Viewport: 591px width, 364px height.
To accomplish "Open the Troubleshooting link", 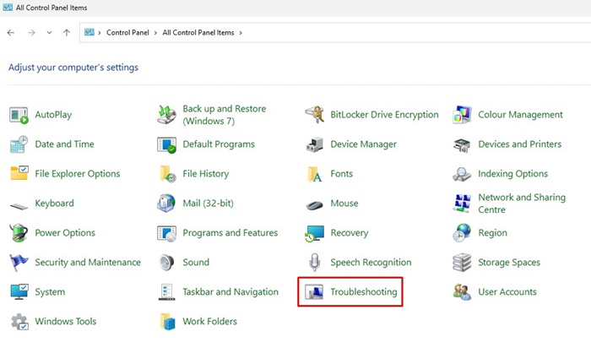I will coord(364,292).
